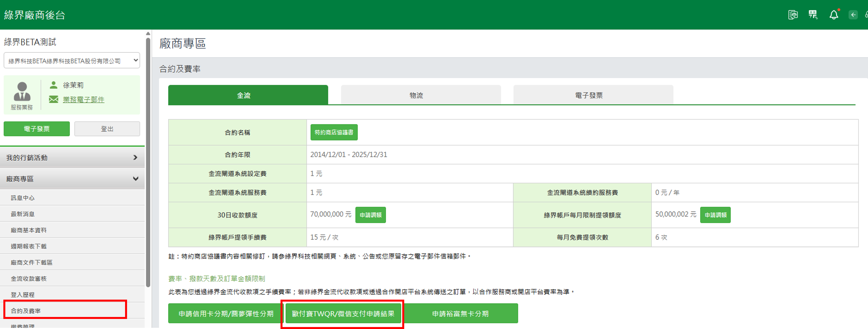Open the notification bell
This screenshot has width=868, height=329.
pyautogui.click(x=834, y=15)
